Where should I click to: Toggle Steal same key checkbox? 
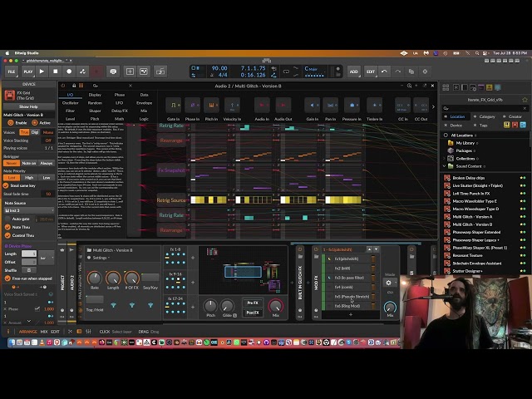pyautogui.click(x=6, y=185)
